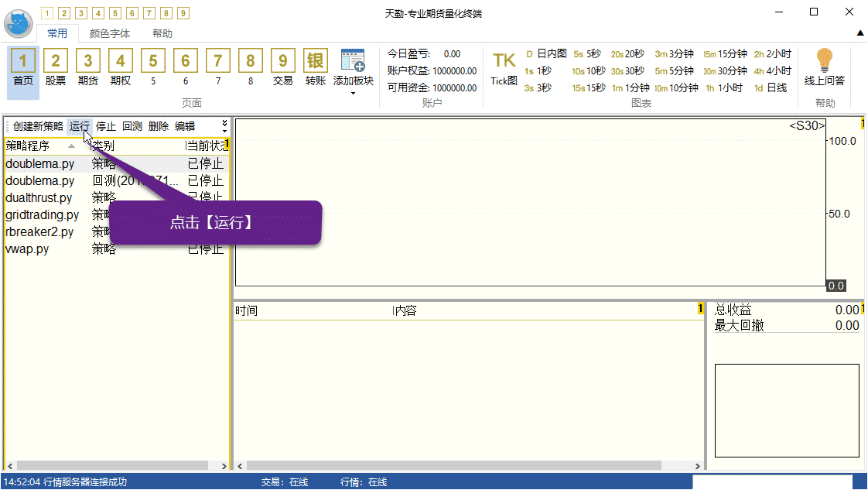The image size is (868, 490).
Task: Open the 帮助 ribbon tab
Action: 162,33
